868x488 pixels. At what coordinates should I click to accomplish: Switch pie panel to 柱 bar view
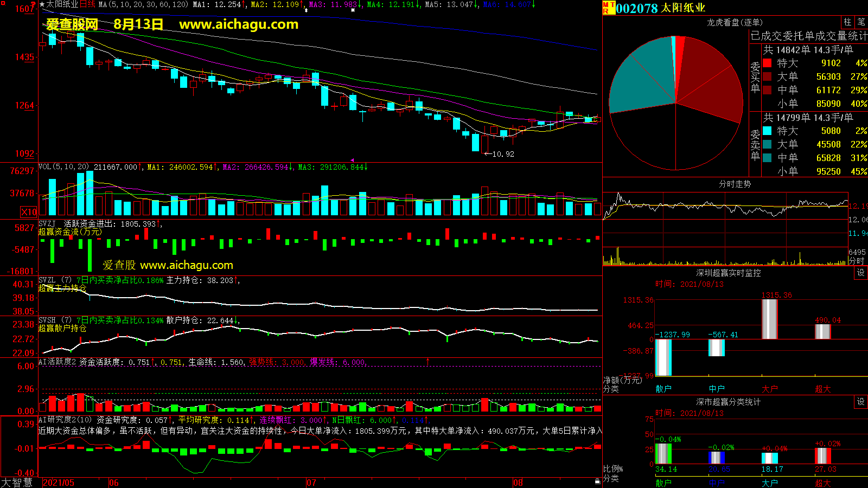pyautogui.click(x=847, y=22)
